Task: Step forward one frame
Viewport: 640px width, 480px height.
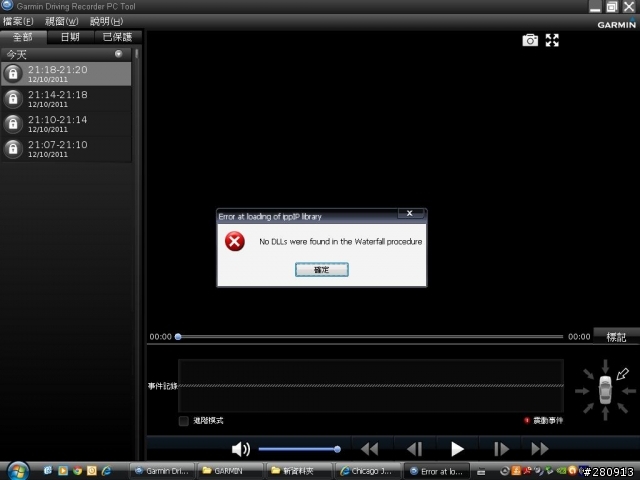Action: [x=501, y=449]
